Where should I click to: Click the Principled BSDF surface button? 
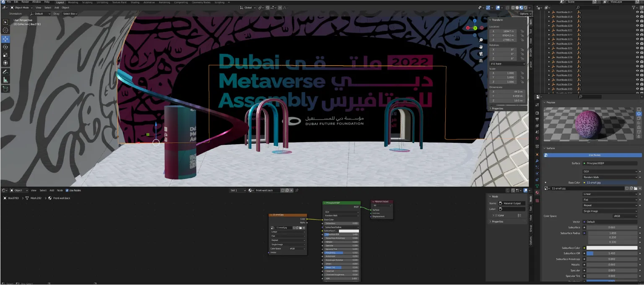[610, 163]
